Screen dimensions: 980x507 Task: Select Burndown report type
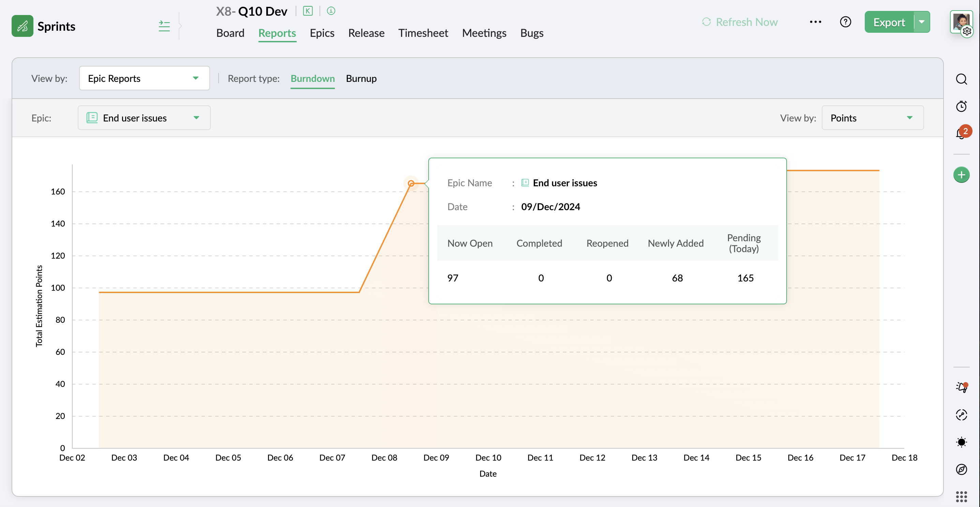click(x=312, y=78)
